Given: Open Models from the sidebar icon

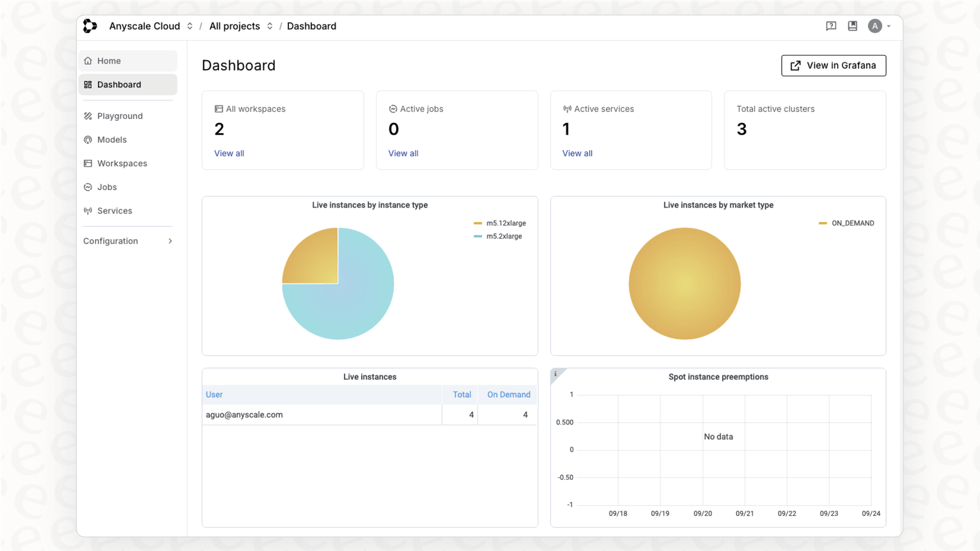Looking at the screenshot, I should [x=88, y=139].
